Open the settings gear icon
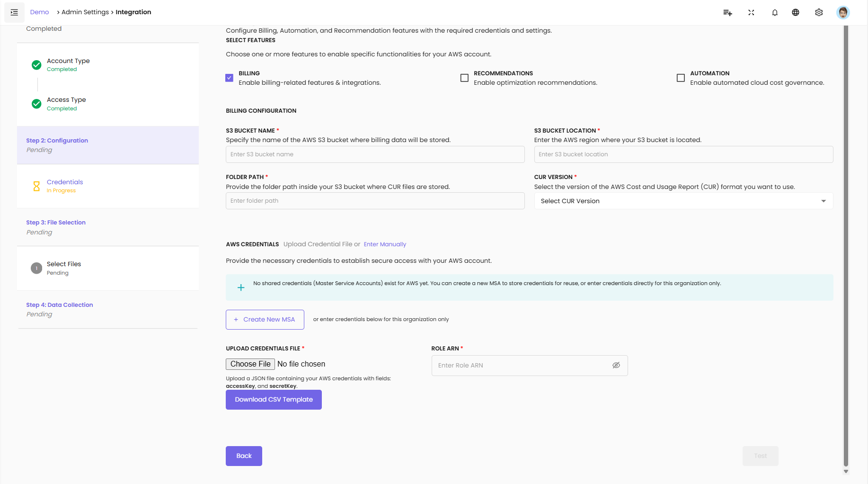 [x=819, y=13]
